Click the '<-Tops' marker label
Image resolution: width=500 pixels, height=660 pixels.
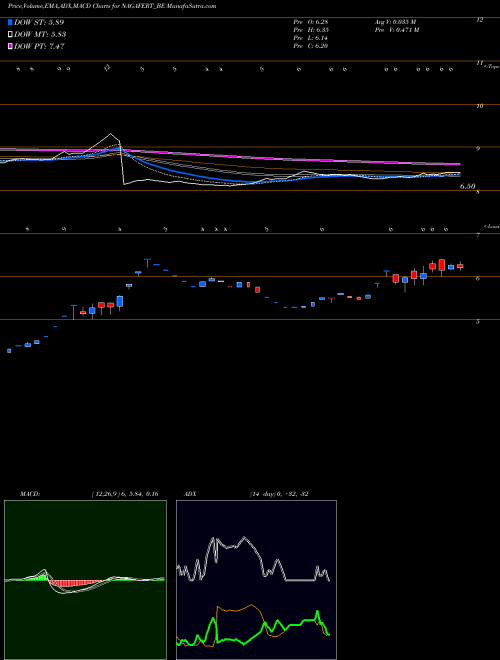pyautogui.click(x=491, y=67)
